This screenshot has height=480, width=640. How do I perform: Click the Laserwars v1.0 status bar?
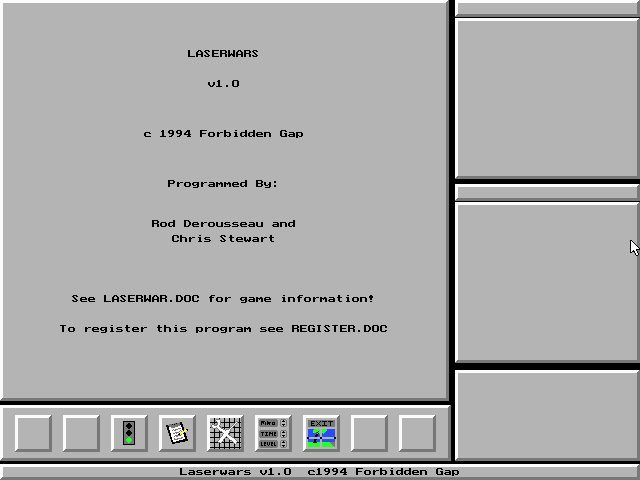click(320, 472)
